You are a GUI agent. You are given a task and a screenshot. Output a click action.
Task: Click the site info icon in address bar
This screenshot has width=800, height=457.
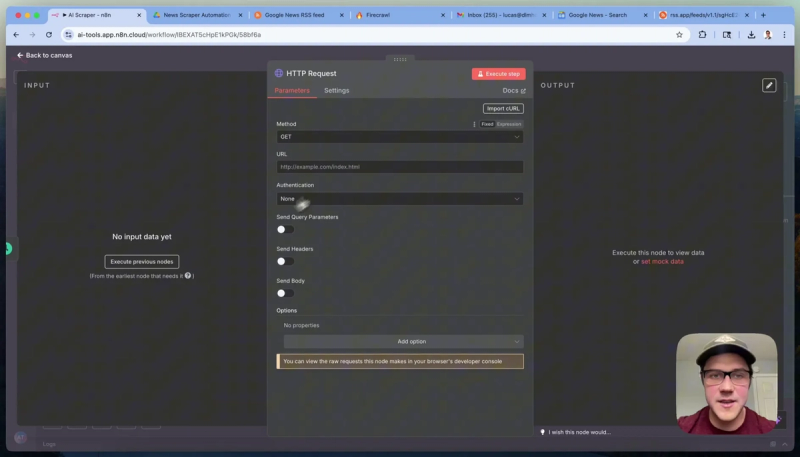click(x=68, y=35)
